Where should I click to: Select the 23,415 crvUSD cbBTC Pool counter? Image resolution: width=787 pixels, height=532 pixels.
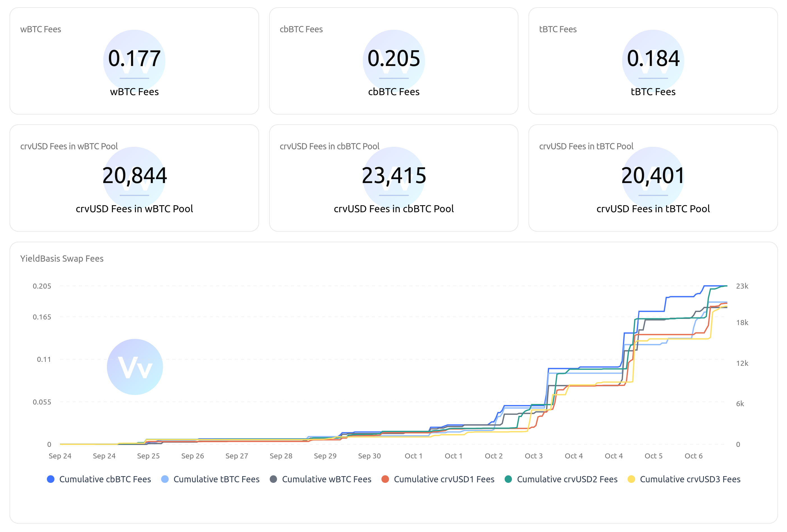[393, 175]
